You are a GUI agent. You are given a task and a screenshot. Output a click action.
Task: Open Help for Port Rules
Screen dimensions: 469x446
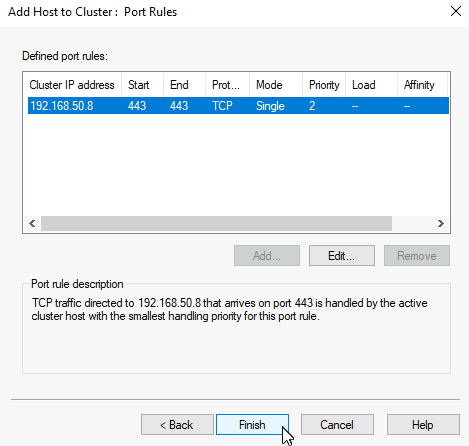(423, 425)
